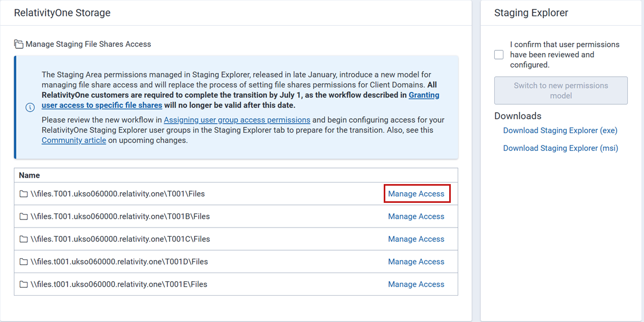Open Manage Access for T001C\Files
Screen dimensions: 644x322
(x=416, y=239)
